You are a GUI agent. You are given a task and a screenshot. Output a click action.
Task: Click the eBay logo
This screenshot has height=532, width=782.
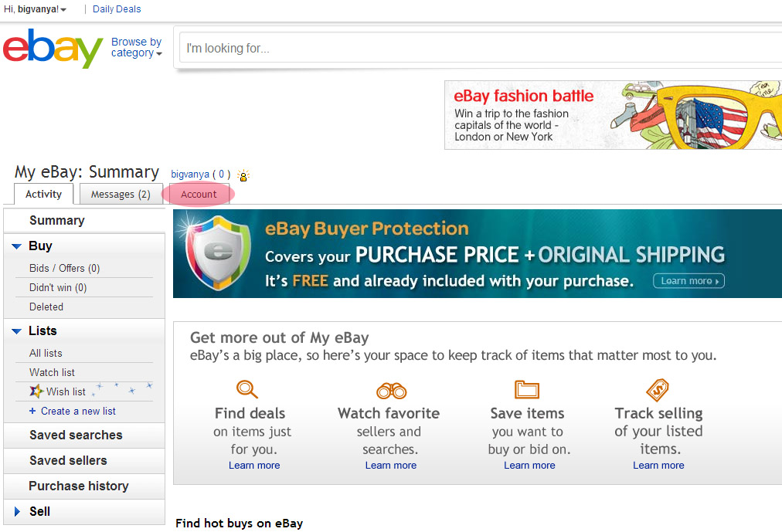(x=53, y=48)
